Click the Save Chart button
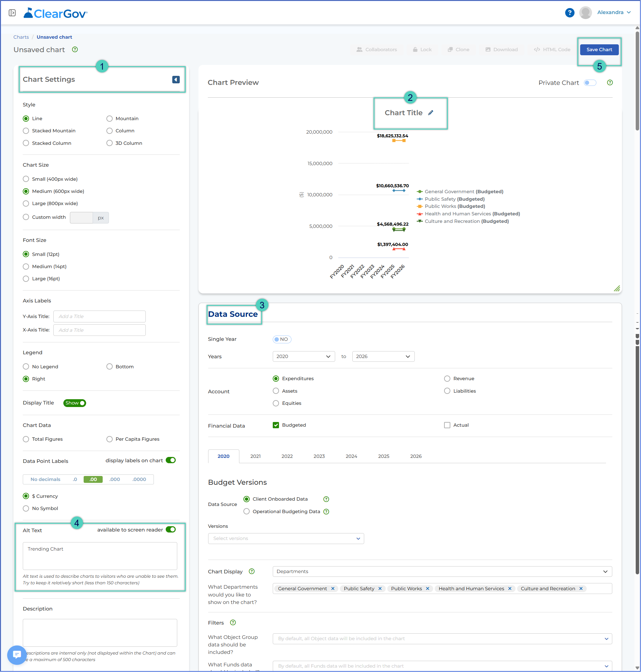The image size is (641, 672). point(599,50)
